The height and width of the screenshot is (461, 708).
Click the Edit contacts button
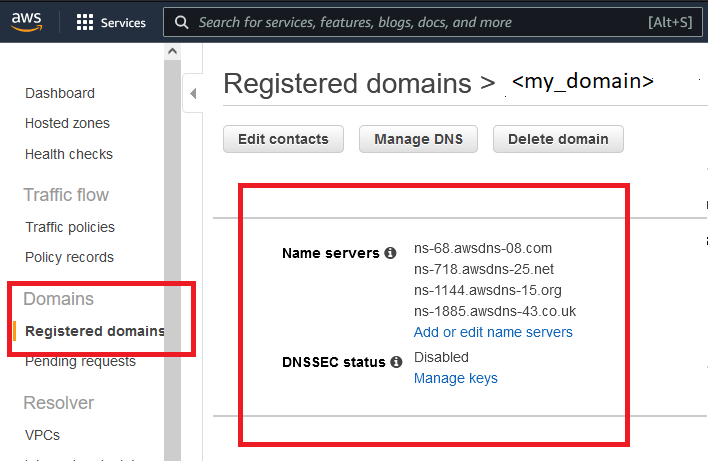pos(283,139)
